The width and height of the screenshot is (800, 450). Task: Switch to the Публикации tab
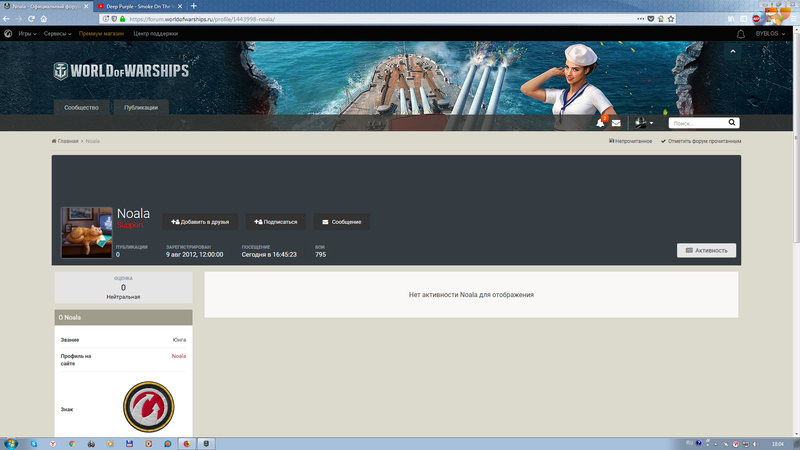click(x=140, y=107)
